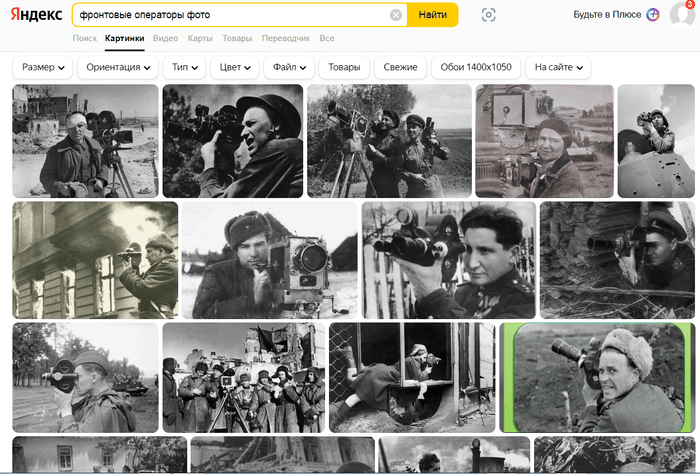Click the search query input field
The width and height of the screenshot is (700, 474).
coord(230,15)
